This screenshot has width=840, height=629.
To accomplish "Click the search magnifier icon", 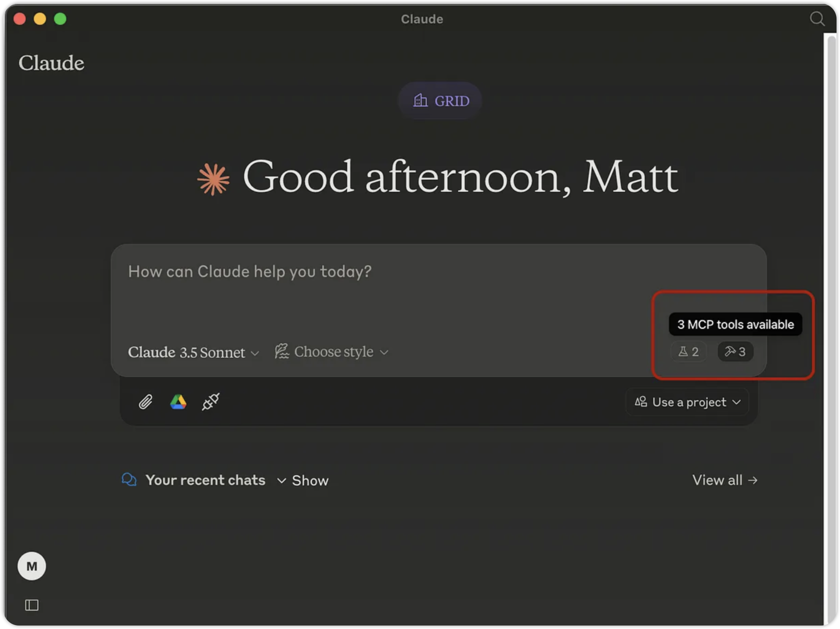I will [817, 19].
